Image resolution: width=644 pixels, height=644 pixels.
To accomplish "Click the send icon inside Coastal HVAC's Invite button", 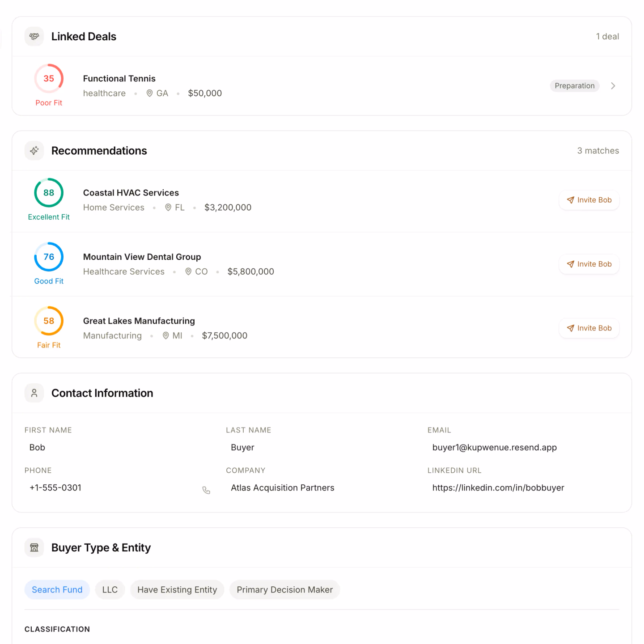I will pyautogui.click(x=571, y=200).
